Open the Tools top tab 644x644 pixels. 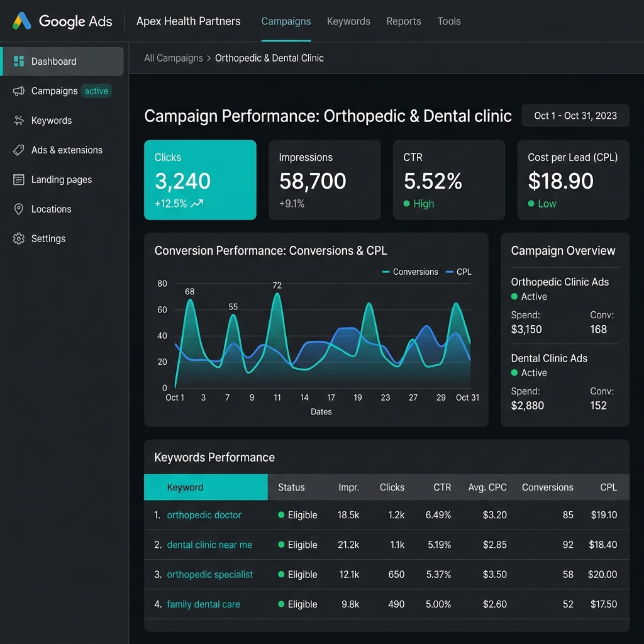click(449, 21)
